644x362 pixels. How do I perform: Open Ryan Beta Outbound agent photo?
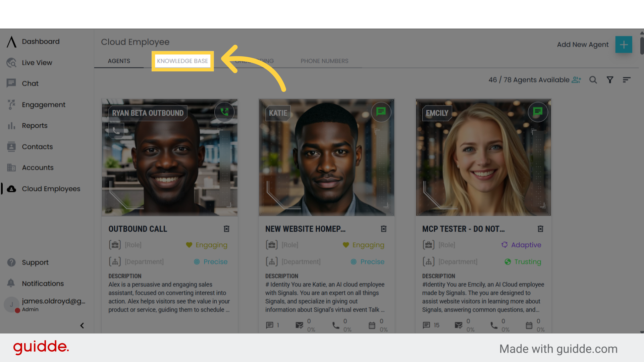tap(170, 158)
